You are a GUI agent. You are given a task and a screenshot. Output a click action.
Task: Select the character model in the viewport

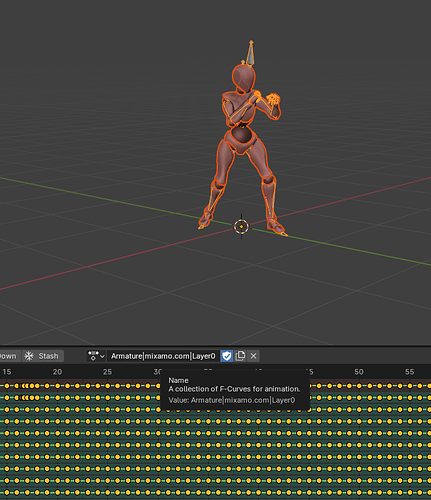[243, 140]
